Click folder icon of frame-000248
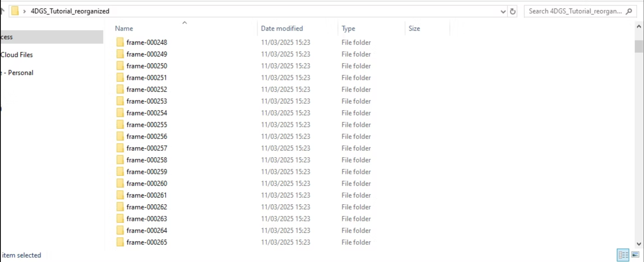This screenshot has width=644, height=262. [x=120, y=42]
